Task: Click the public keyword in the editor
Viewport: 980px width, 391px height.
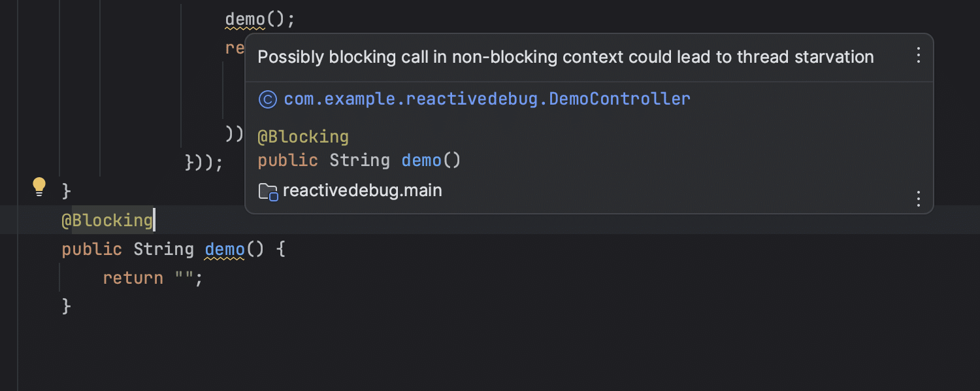Action: point(91,249)
